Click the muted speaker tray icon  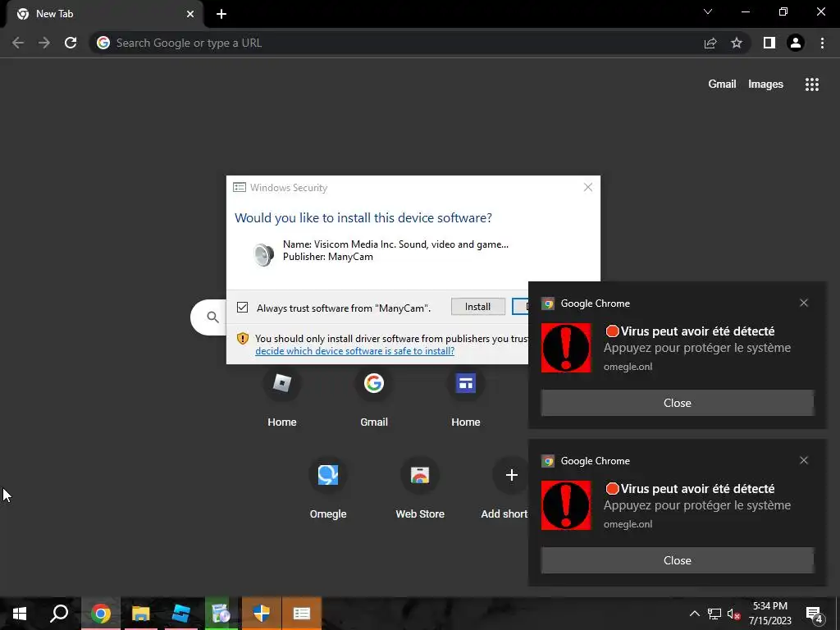(x=733, y=614)
